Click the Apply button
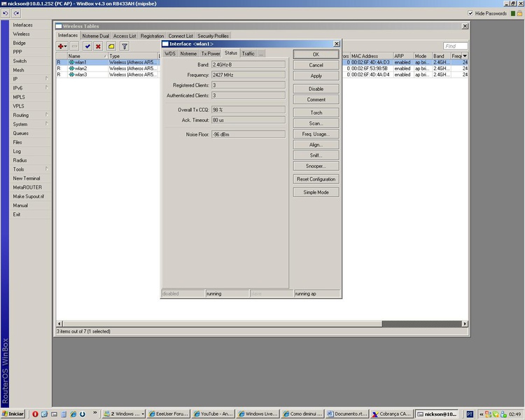This screenshot has width=525, height=420. click(316, 76)
